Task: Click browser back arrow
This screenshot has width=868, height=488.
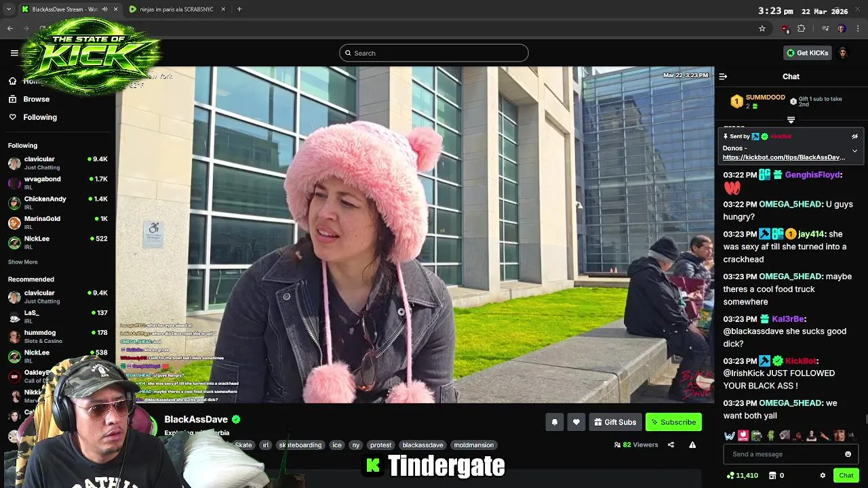Action: (10, 28)
